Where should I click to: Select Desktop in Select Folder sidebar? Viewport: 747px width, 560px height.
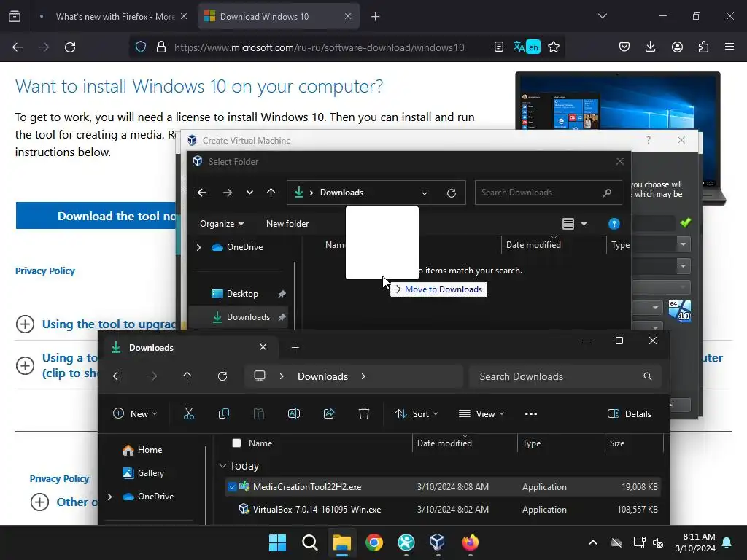241,294
